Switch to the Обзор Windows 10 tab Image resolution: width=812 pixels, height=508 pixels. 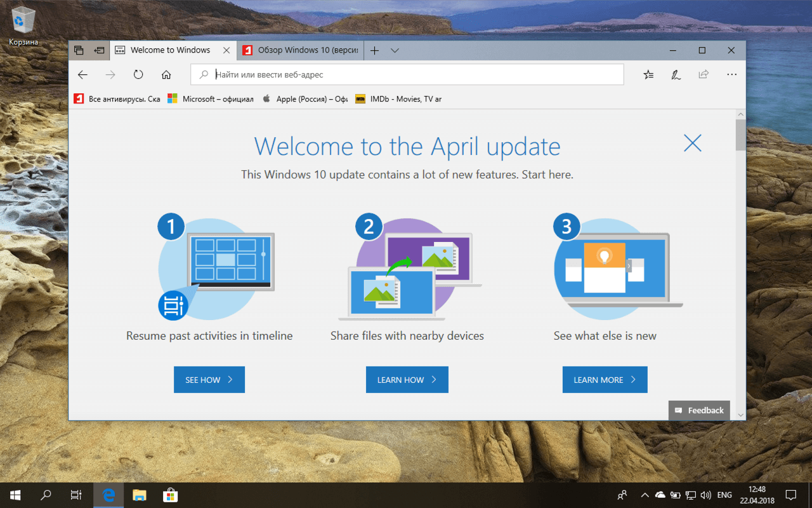point(298,50)
